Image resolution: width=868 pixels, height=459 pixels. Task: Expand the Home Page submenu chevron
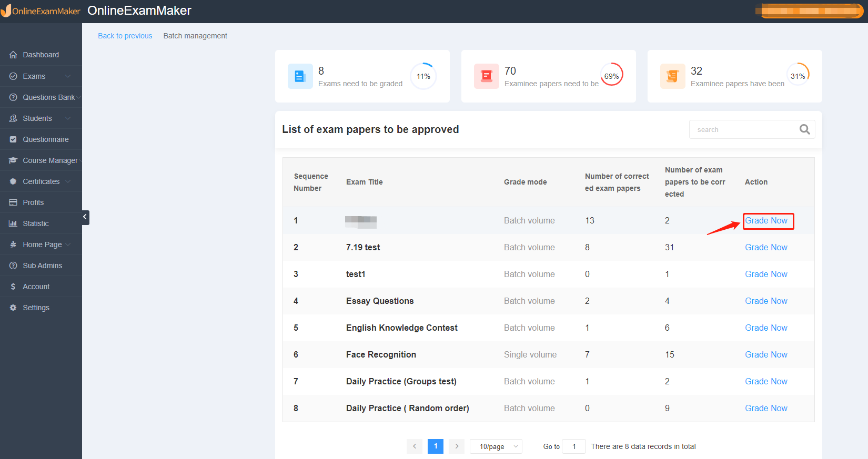tap(68, 244)
